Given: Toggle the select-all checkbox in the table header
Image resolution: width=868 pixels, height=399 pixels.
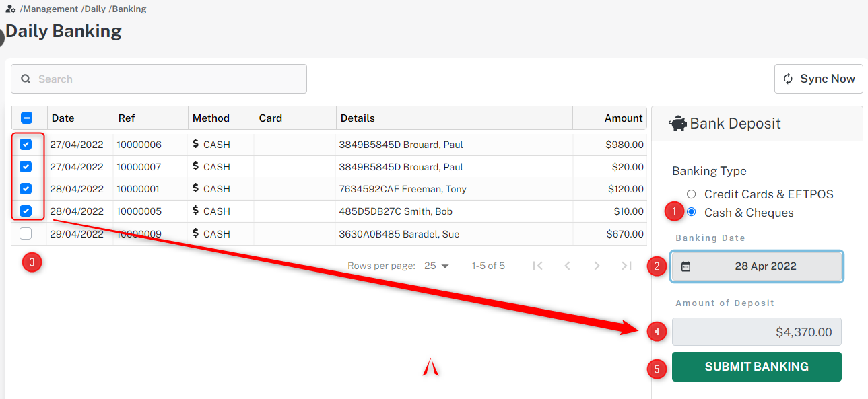Looking at the screenshot, I should pos(26,118).
